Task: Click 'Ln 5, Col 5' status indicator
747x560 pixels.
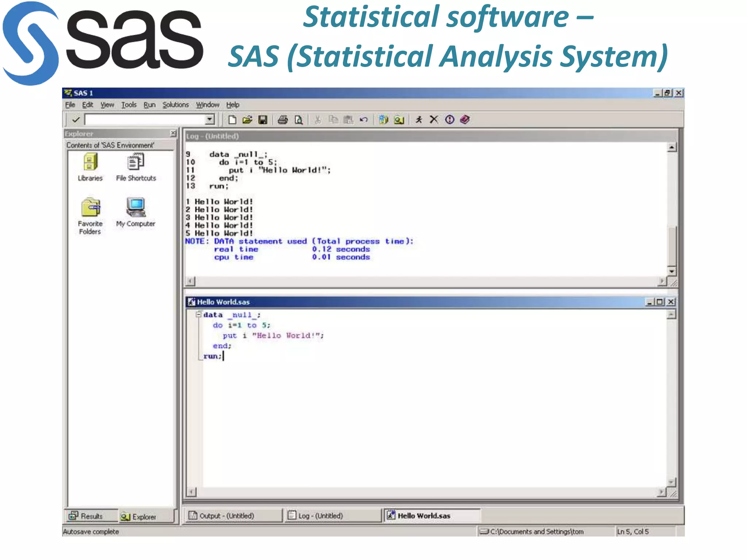Action: click(x=633, y=532)
